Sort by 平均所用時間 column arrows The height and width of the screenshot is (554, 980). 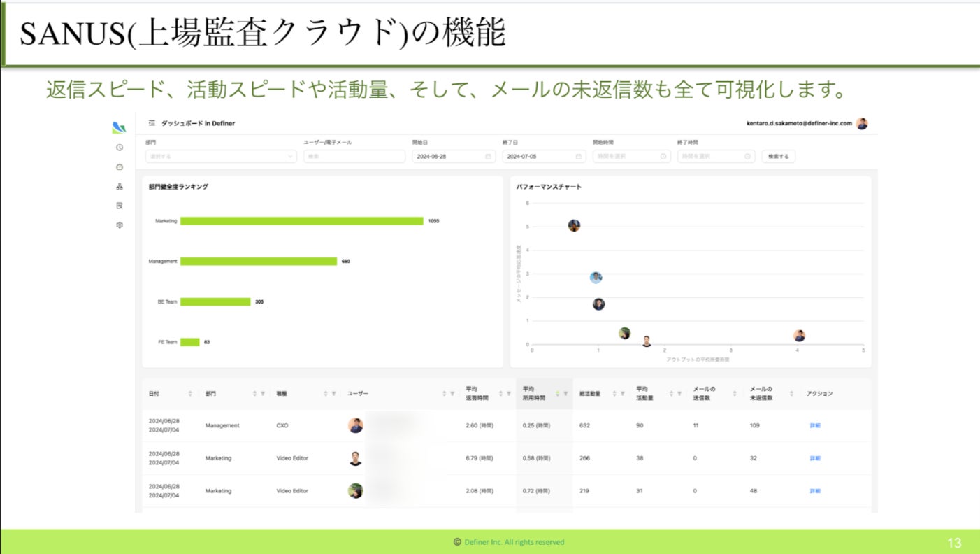557,394
